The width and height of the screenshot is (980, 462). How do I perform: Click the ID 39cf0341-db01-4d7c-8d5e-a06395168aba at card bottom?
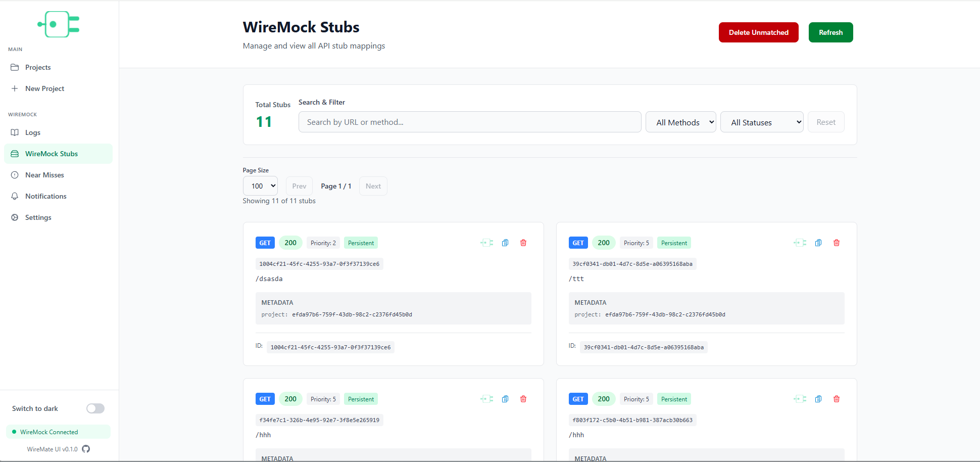(x=644, y=347)
